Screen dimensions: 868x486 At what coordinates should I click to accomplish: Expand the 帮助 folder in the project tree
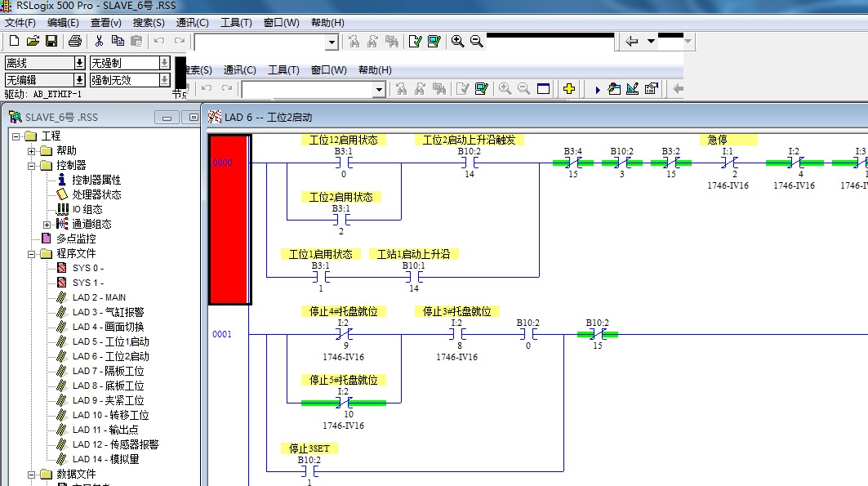pos(32,150)
